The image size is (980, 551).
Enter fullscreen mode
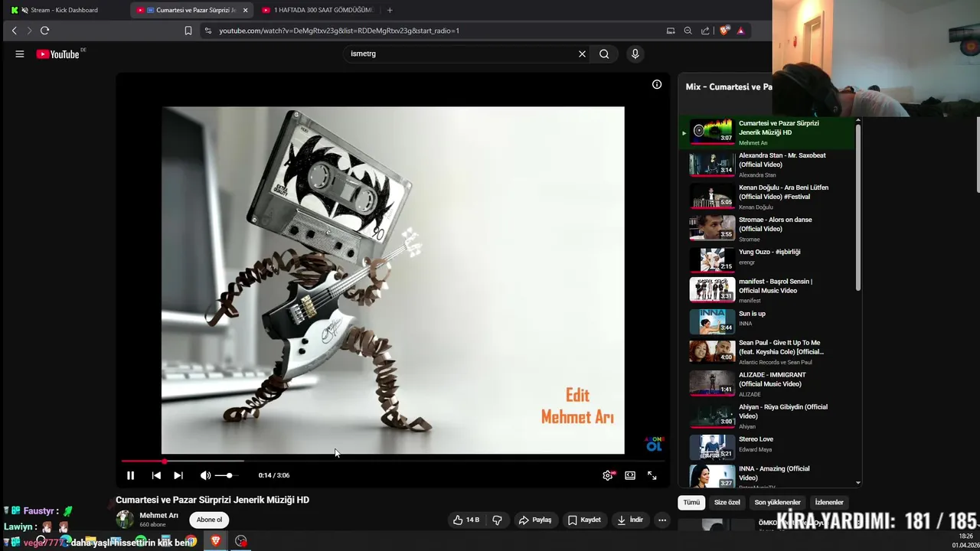point(652,475)
